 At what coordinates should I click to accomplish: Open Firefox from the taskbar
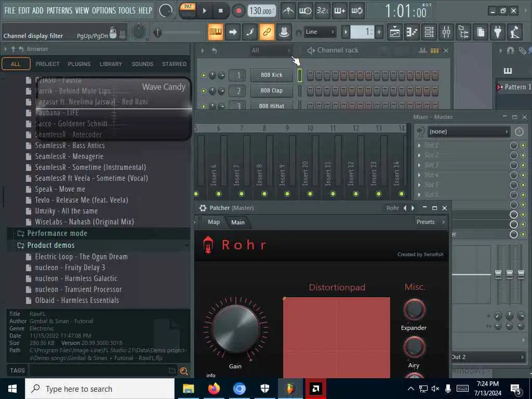[x=214, y=389]
